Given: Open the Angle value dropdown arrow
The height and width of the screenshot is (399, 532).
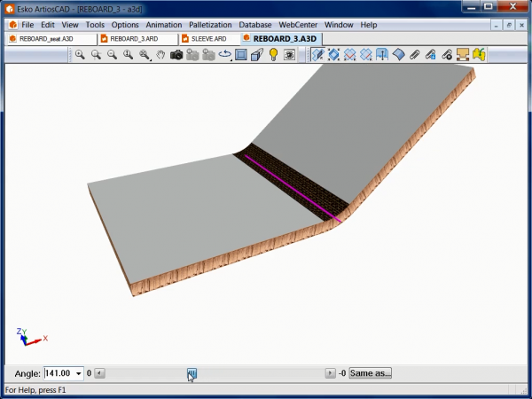Looking at the screenshot, I should (78, 373).
